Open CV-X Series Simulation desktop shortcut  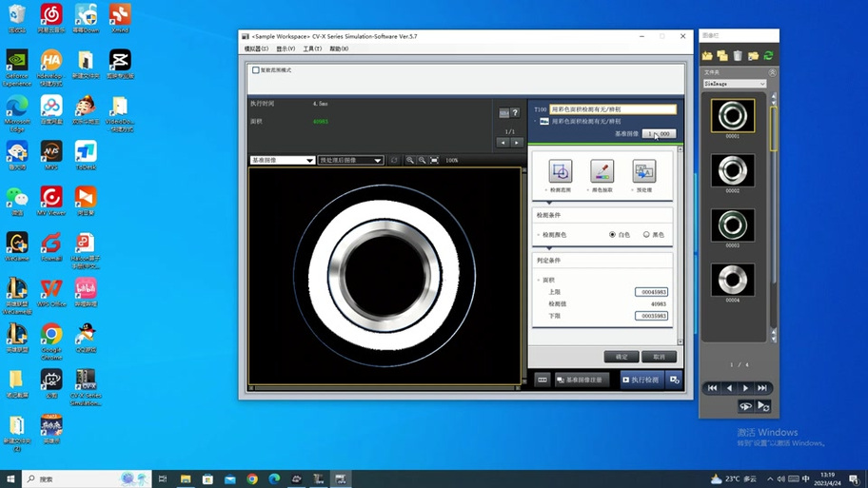86,387
